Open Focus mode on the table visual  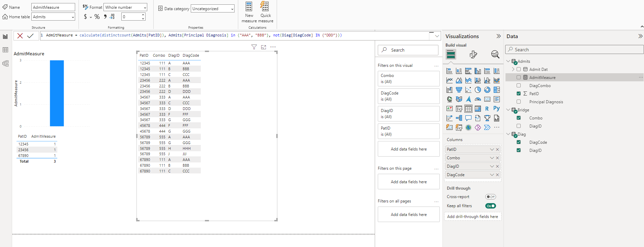264,47
